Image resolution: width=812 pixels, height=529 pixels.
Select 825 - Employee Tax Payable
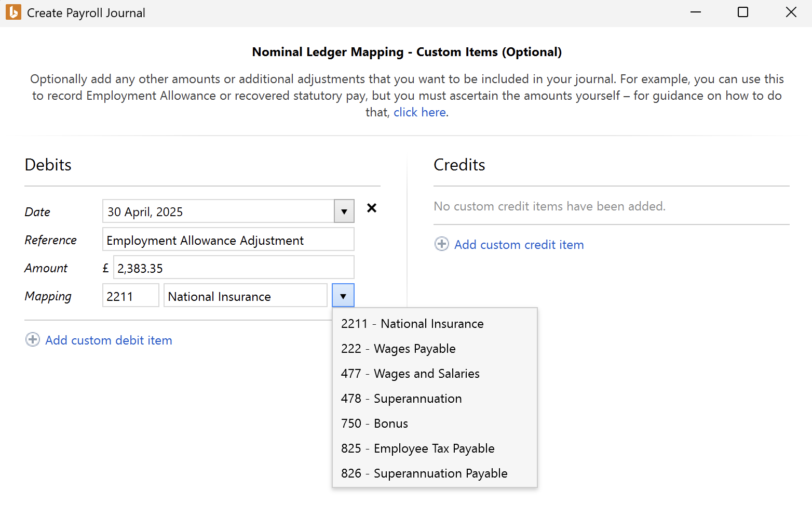(435, 448)
